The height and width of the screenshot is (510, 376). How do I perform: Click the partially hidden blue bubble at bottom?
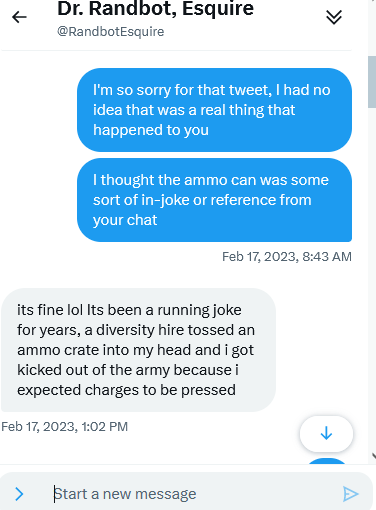click(327, 461)
